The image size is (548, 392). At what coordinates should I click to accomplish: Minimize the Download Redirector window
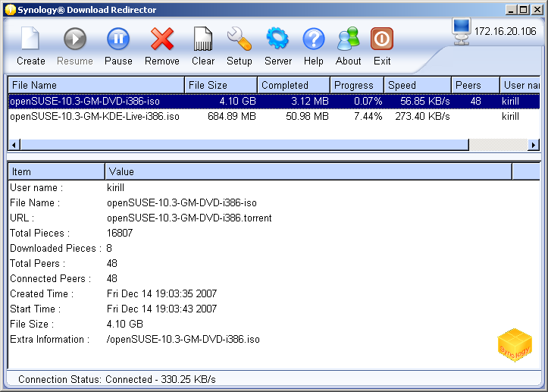point(512,9)
